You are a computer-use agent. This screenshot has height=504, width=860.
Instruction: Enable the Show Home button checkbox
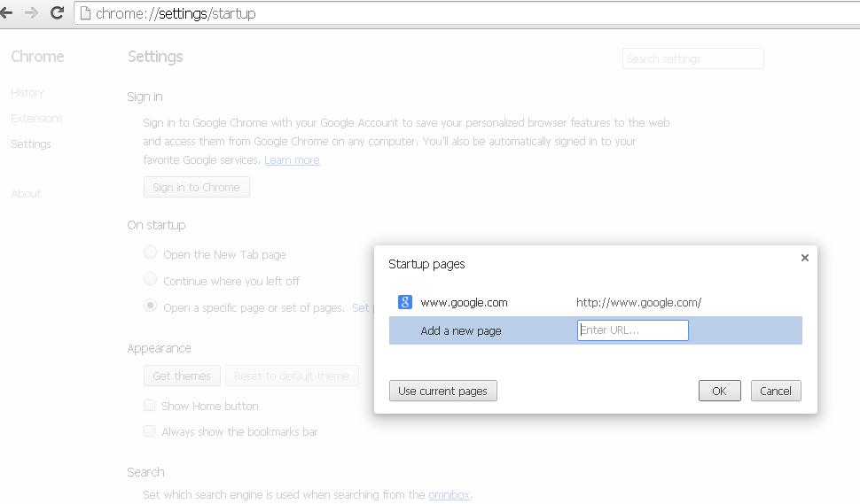[x=149, y=406]
